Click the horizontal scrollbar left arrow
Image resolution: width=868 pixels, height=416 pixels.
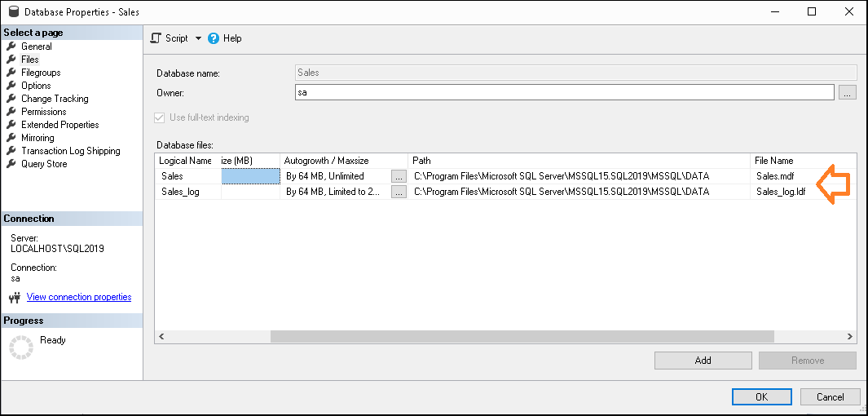pyautogui.click(x=161, y=336)
